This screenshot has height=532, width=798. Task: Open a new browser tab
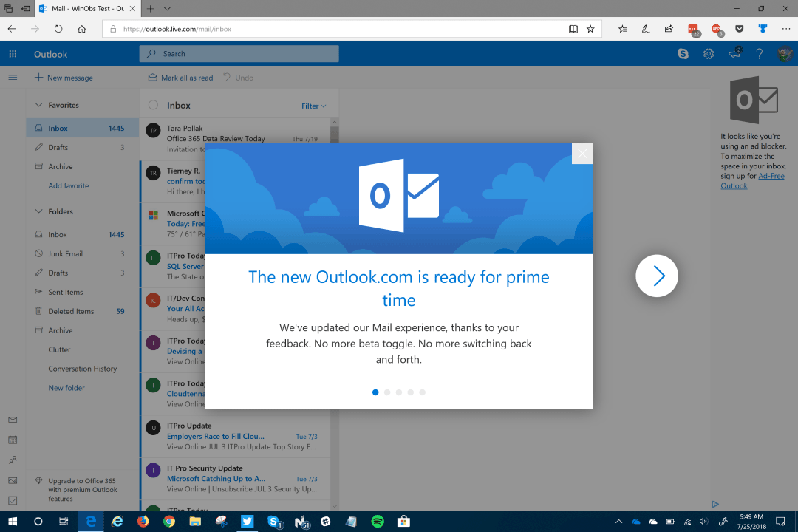(150, 9)
